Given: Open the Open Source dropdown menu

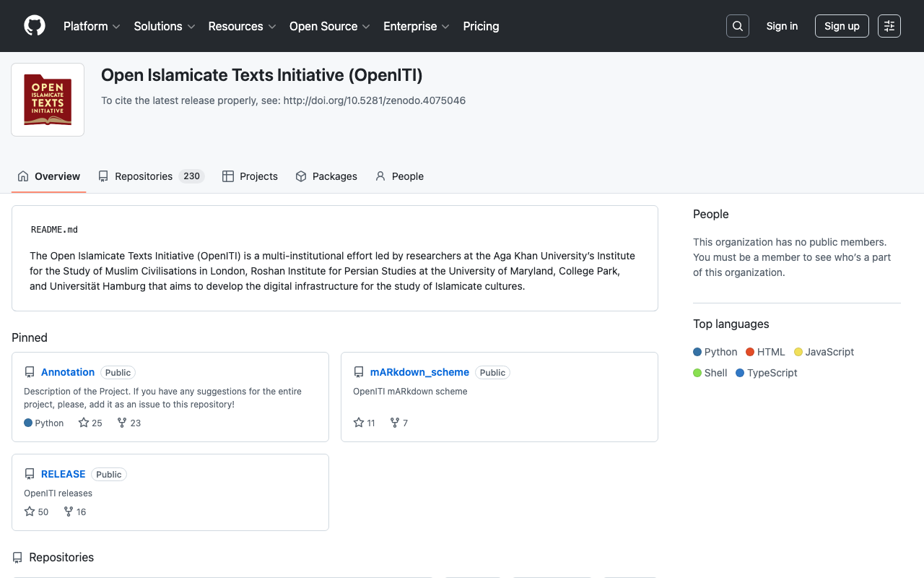Looking at the screenshot, I should [x=329, y=26].
